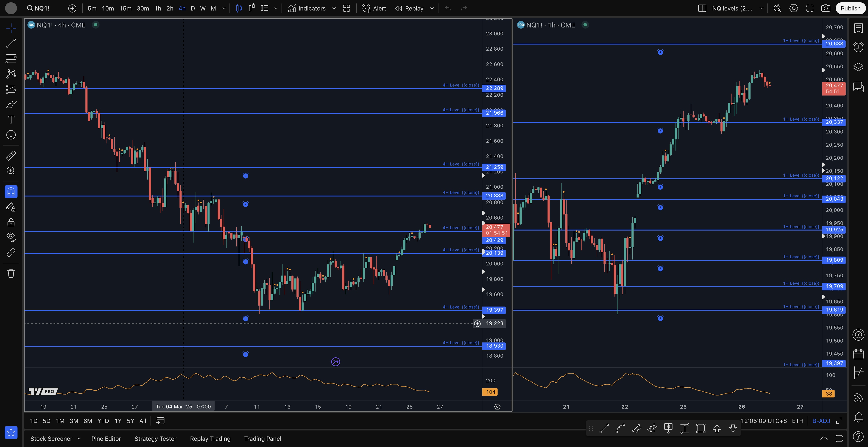
Task: Take a chart snapshot with camera icon
Action: 826,8
